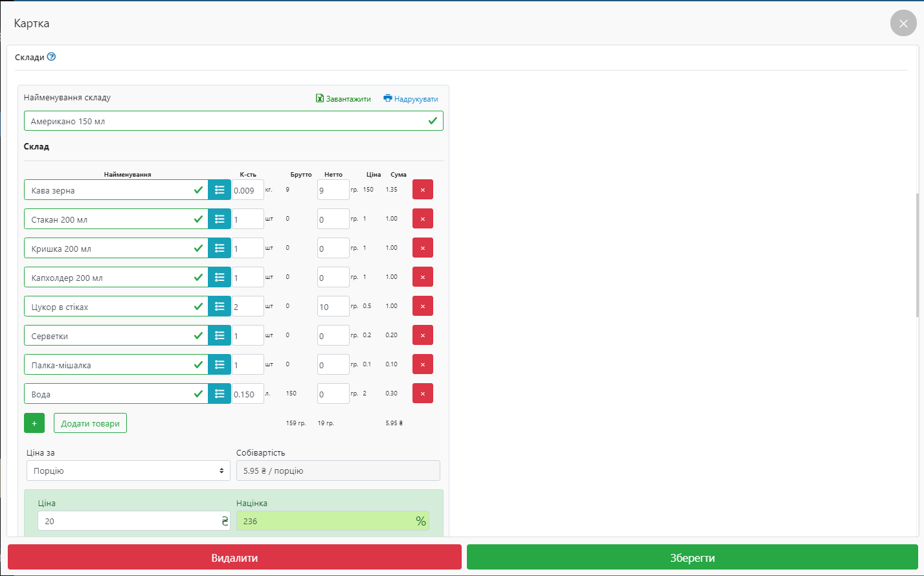Viewport: 924px width, 576px height.
Task: Open list icon for Цукор в стіках
Action: (220, 306)
